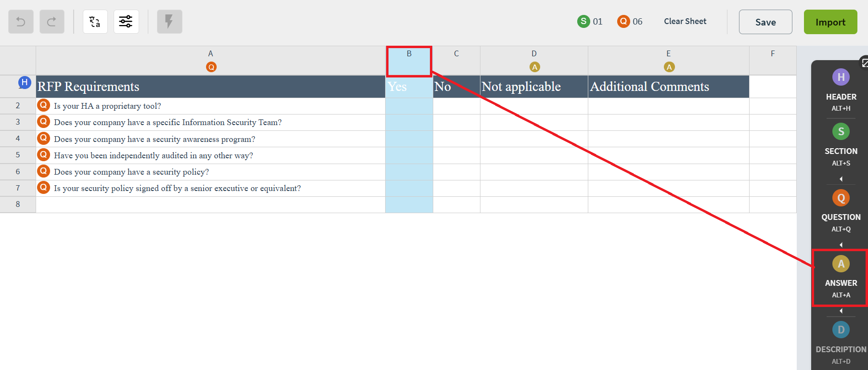Select the Answer tag tool
Image resolution: width=868 pixels, height=370 pixels.
pyautogui.click(x=841, y=277)
